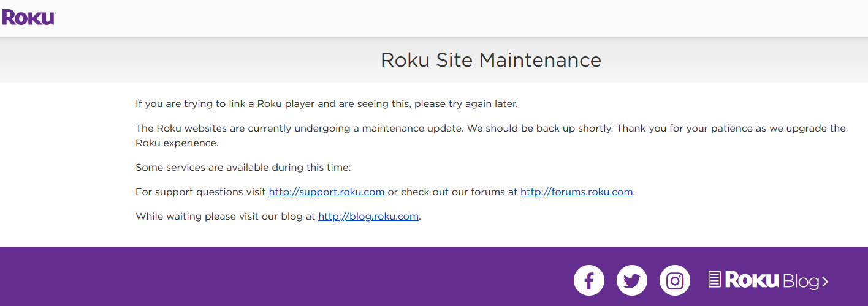
Task: Click the word Blog in the footer
Action: coord(801,281)
